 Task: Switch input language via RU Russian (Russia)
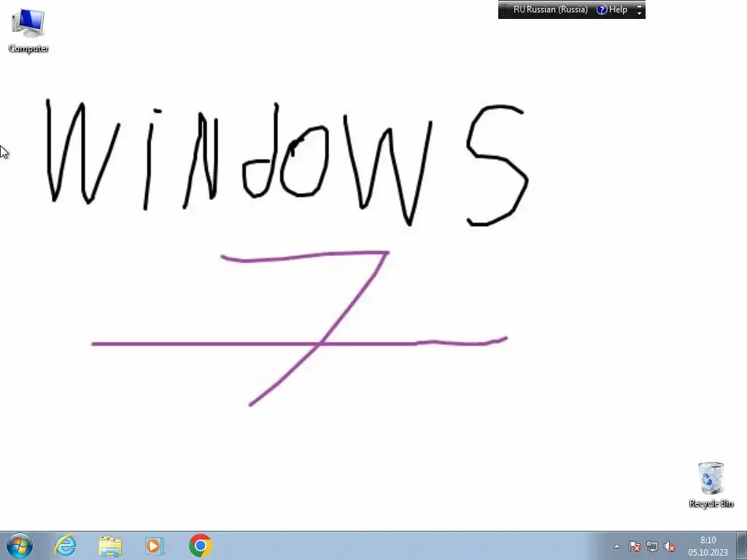(550, 9)
